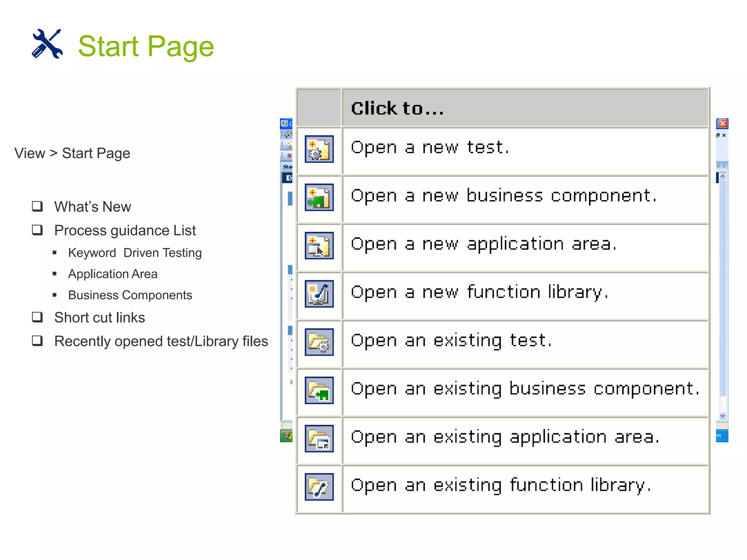Click the new function library icon

pos(319,293)
